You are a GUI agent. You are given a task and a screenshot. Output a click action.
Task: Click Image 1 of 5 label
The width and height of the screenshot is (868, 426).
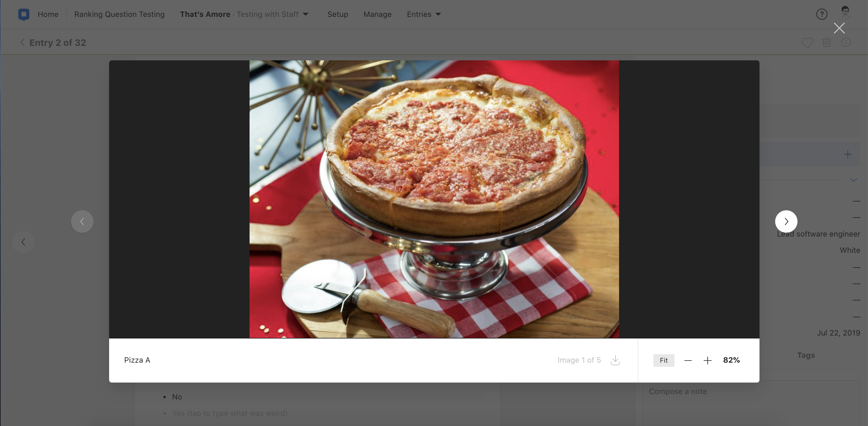click(579, 360)
